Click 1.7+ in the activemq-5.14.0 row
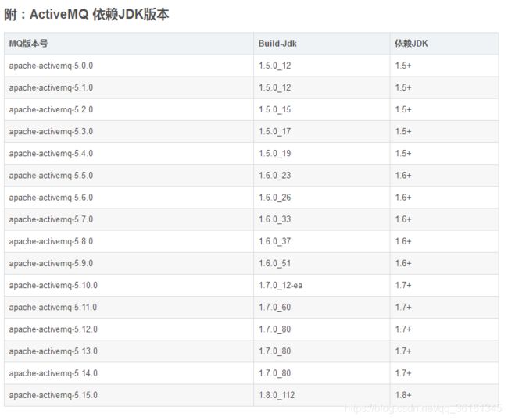This screenshot has width=508, height=420. tap(403, 373)
